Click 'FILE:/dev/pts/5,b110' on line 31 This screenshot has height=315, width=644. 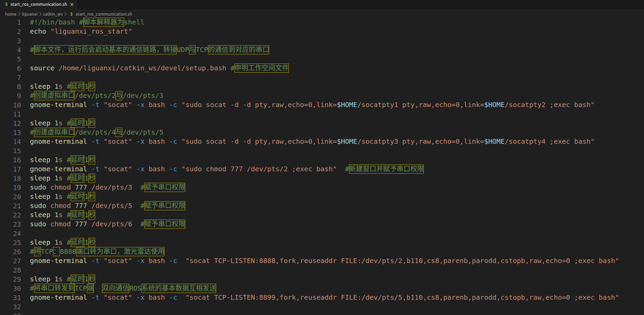(x=382, y=298)
